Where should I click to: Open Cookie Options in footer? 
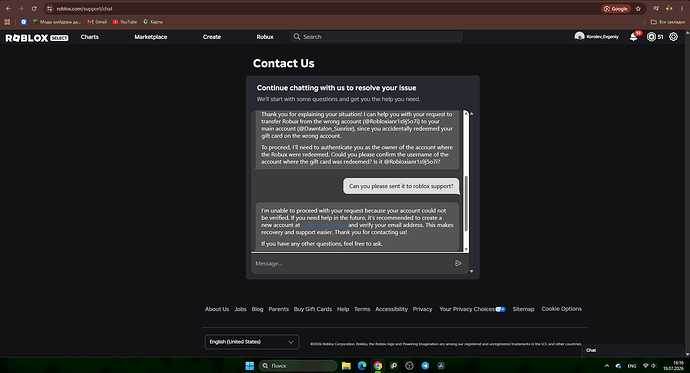tap(562, 309)
